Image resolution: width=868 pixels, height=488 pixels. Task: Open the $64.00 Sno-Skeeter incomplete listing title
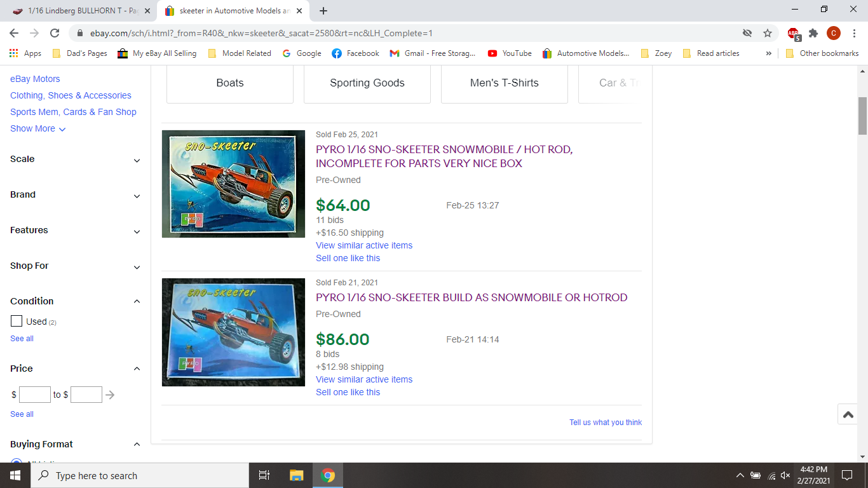[444, 156]
